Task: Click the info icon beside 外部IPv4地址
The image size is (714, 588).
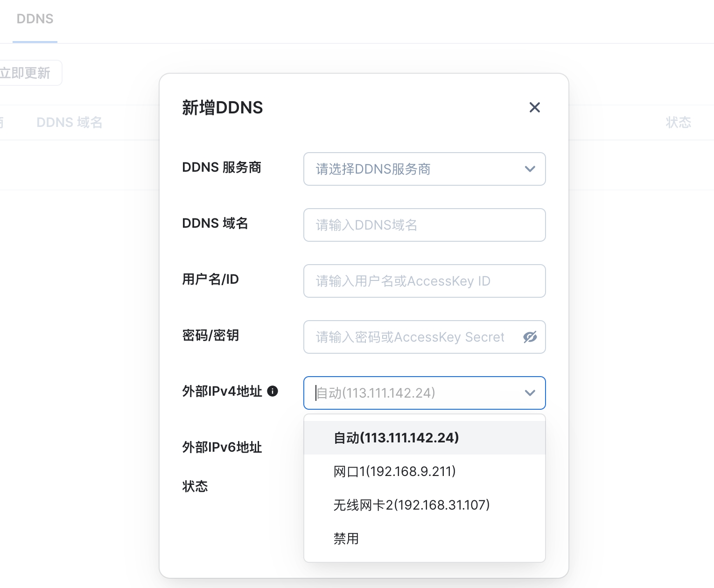Action: coord(273,391)
